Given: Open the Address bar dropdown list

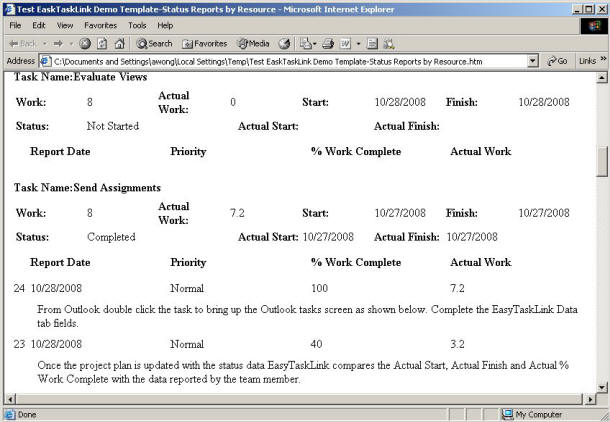Looking at the screenshot, I should point(533,61).
